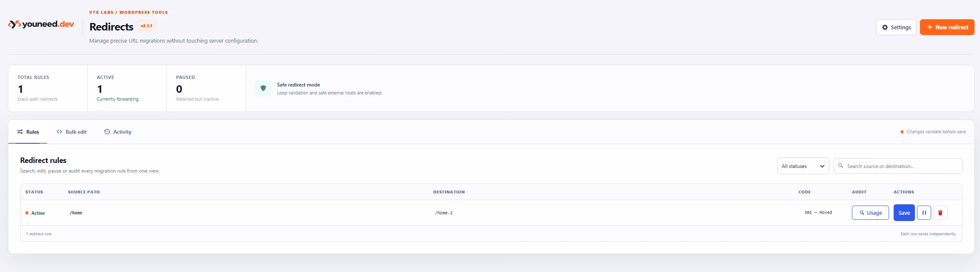Image resolution: width=980 pixels, height=272 pixels.
Task: Click the Status column header
Action: (x=34, y=192)
